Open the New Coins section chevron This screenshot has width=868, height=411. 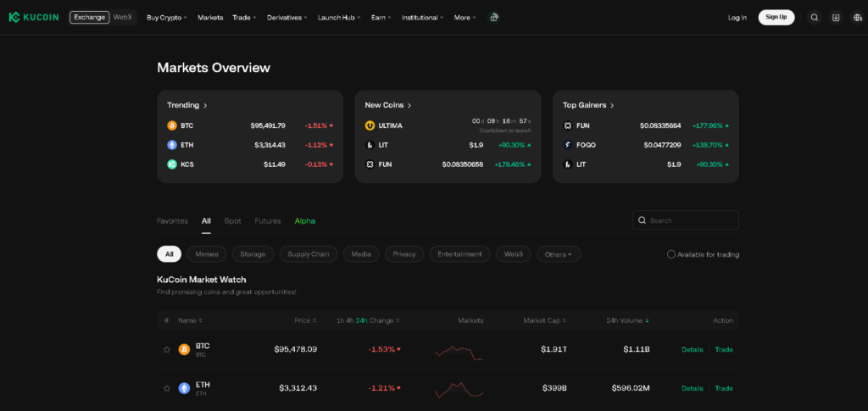tap(409, 105)
